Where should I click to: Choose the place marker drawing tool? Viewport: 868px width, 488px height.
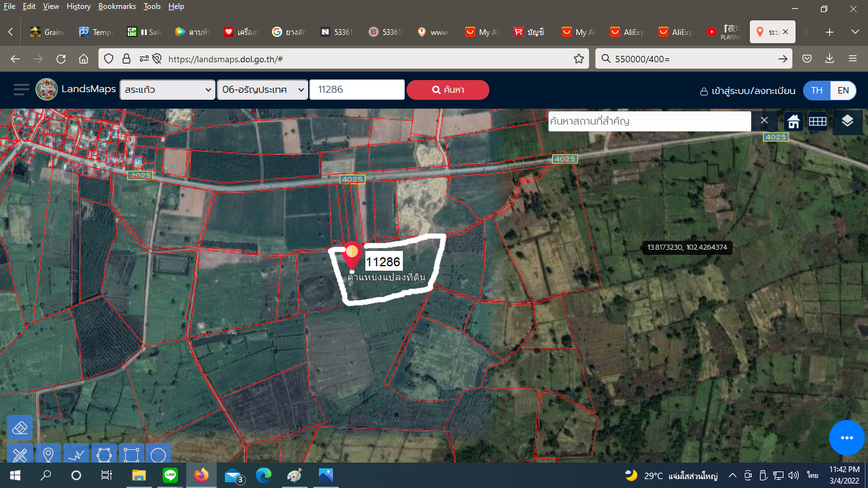(x=48, y=454)
